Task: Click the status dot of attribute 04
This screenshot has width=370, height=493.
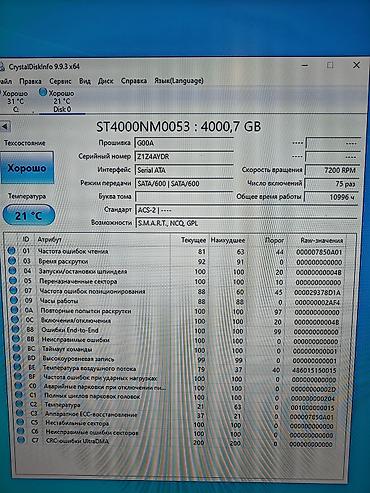Action: (x=13, y=271)
